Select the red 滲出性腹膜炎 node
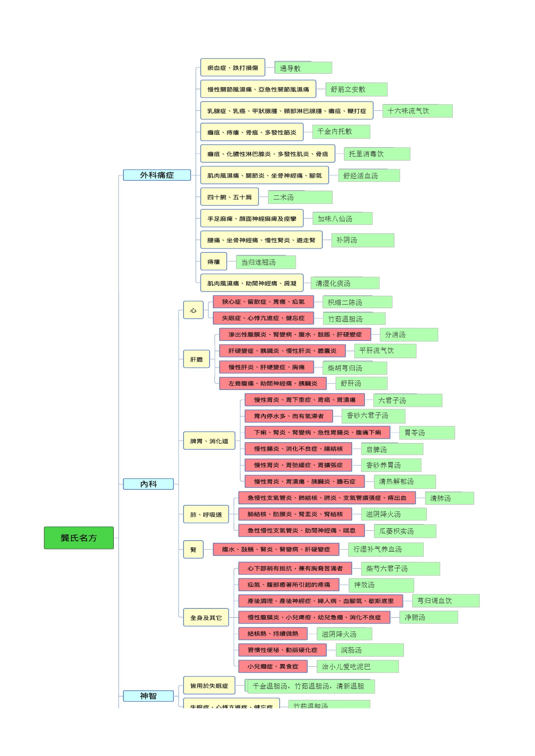 295,334
